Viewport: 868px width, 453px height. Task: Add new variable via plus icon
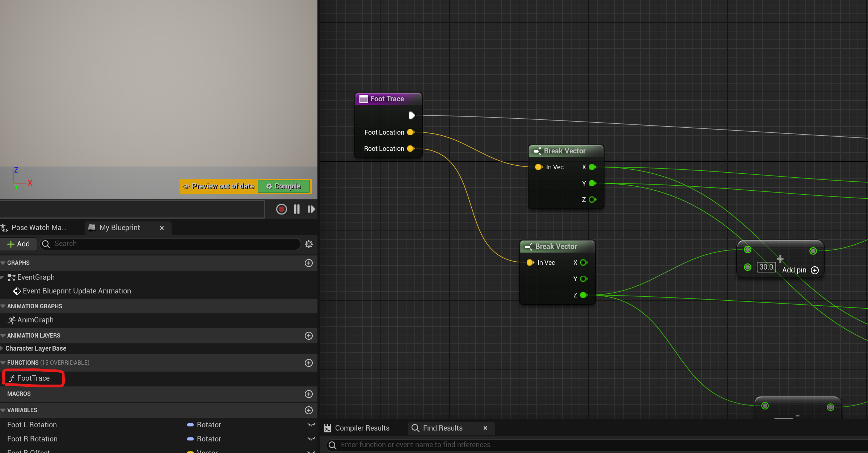[309, 410]
